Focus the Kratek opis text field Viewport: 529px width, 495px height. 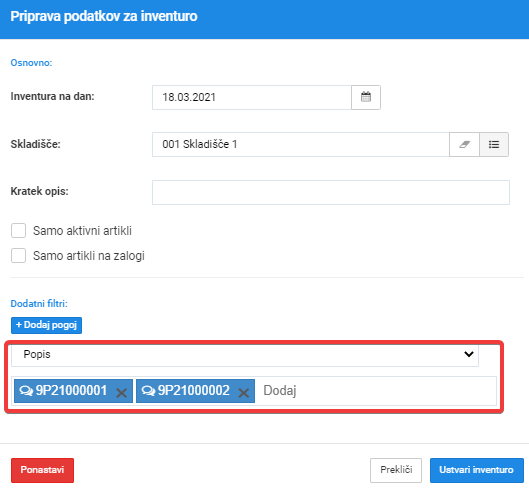click(331, 192)
